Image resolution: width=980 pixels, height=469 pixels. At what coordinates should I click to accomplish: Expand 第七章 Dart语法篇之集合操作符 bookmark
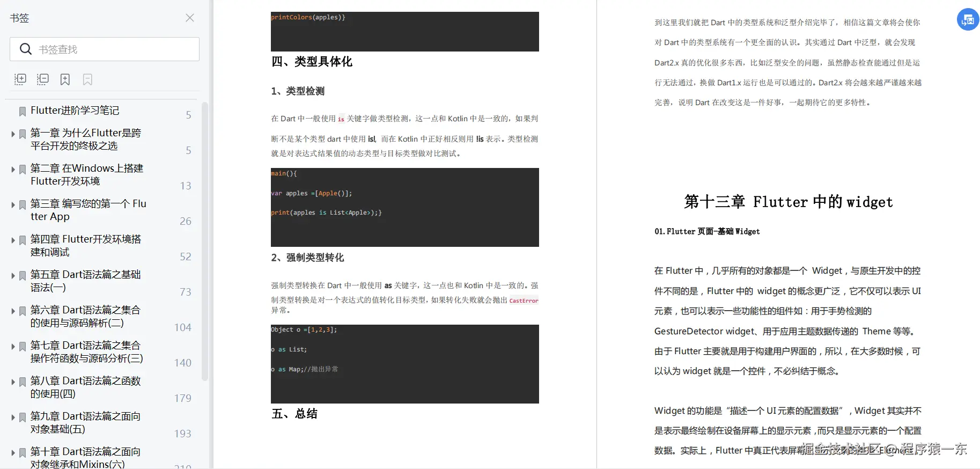point(13,347)
